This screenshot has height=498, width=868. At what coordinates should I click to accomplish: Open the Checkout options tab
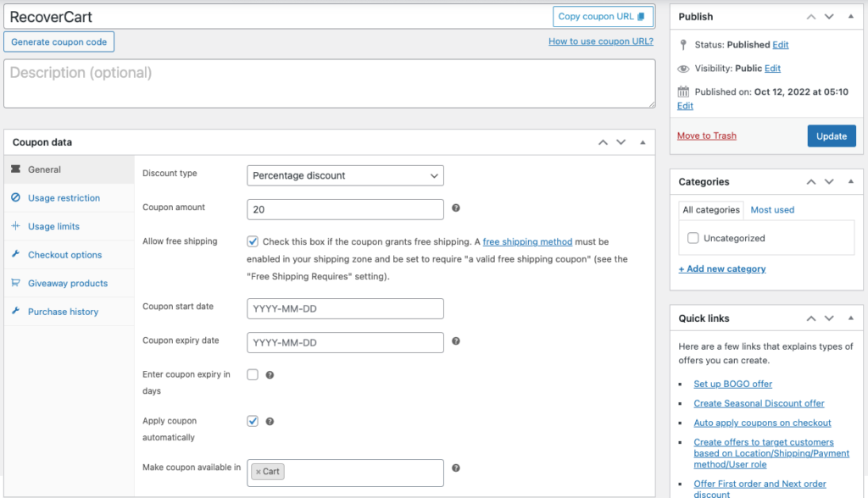[x=70, y=255]
